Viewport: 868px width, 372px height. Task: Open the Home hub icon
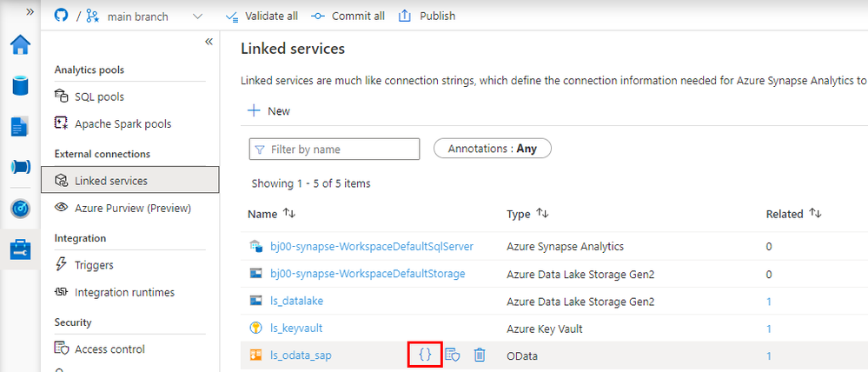20,46
